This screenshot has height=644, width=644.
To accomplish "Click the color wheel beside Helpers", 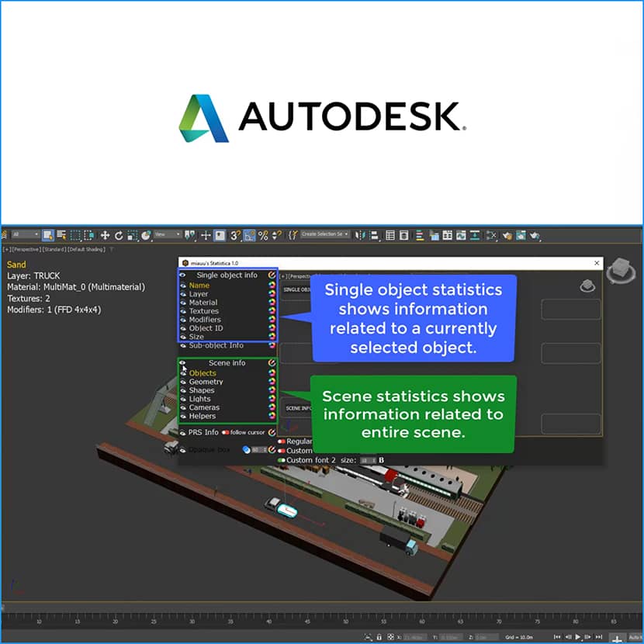I will (272, 416).
